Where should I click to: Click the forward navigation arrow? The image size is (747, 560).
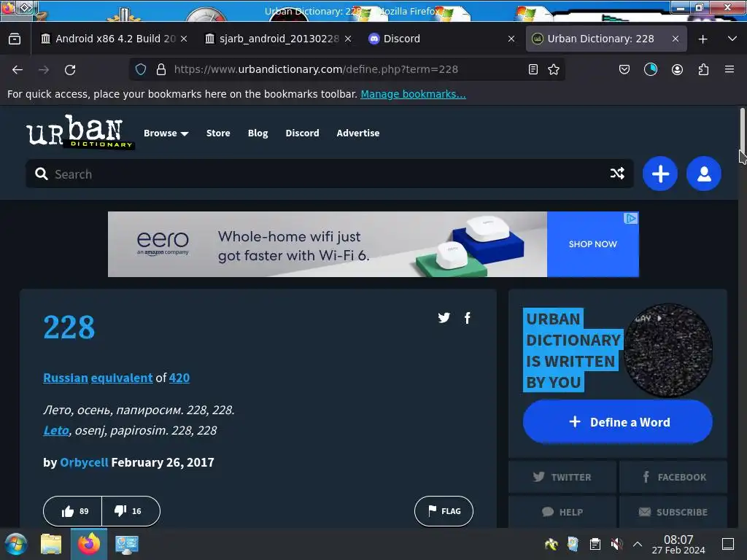click(x=44, y=69)
